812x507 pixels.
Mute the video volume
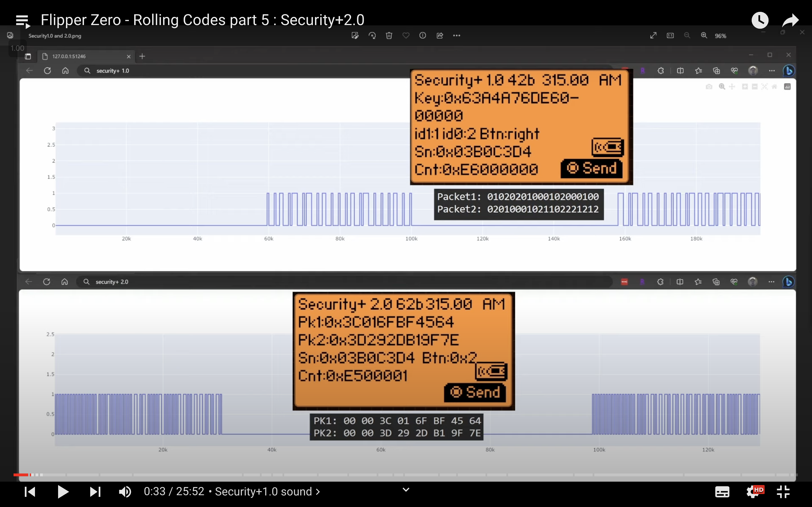pyautogui.click(x=125, y=492)
